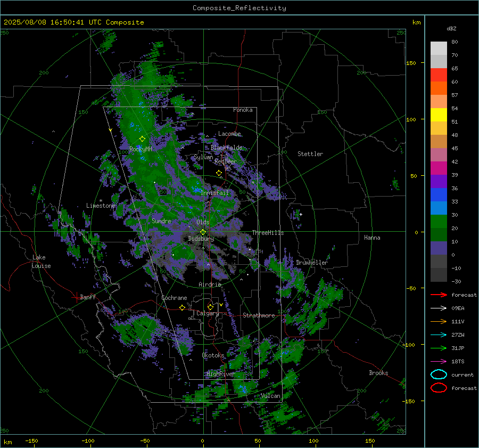This screenshot has width=479, height=448.
Task: Click the HighRiver label
Action: pos(220,374)
